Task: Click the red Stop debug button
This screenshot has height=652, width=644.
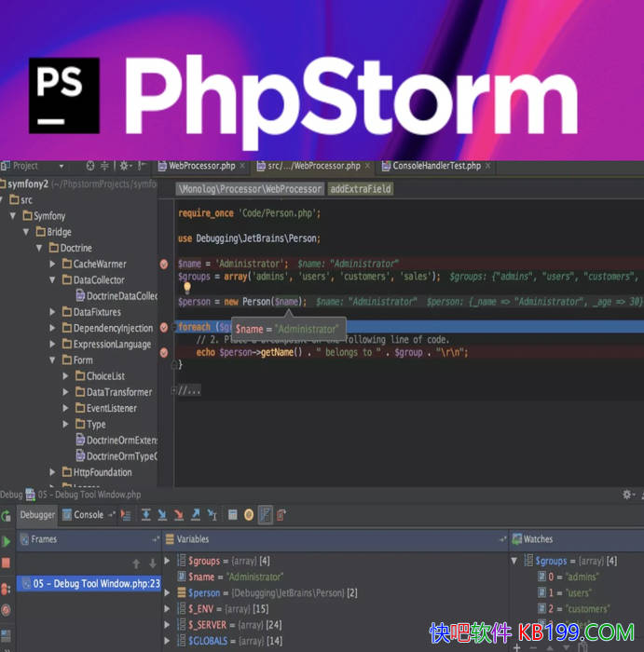Action: click(6, 563)
